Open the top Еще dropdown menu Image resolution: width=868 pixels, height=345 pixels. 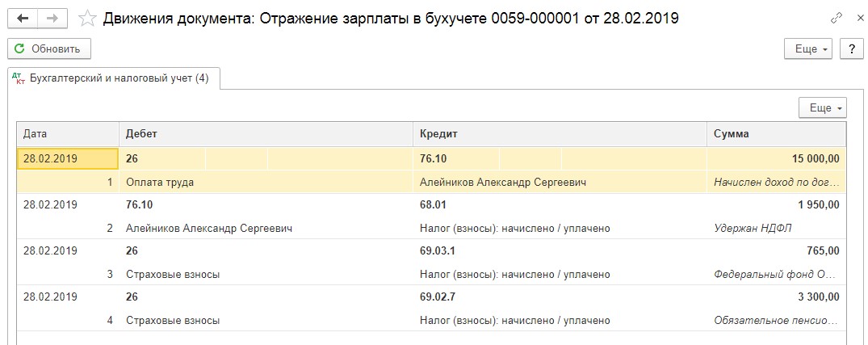[x=808, y=49]
